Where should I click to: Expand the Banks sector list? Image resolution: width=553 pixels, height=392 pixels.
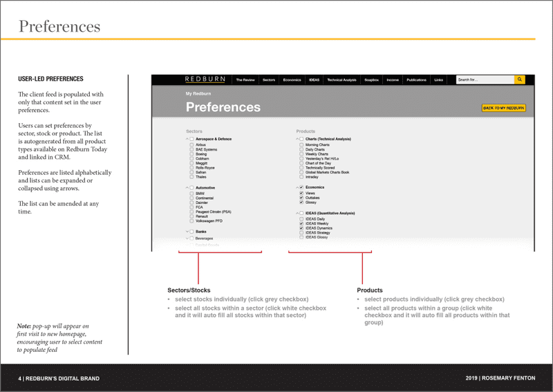point(187,232)
